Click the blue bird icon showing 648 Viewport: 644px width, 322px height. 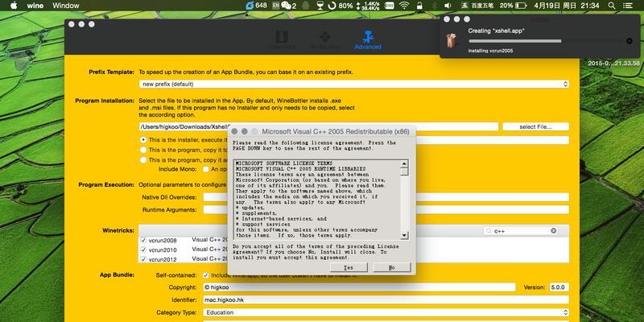click(x=250, y=6)
